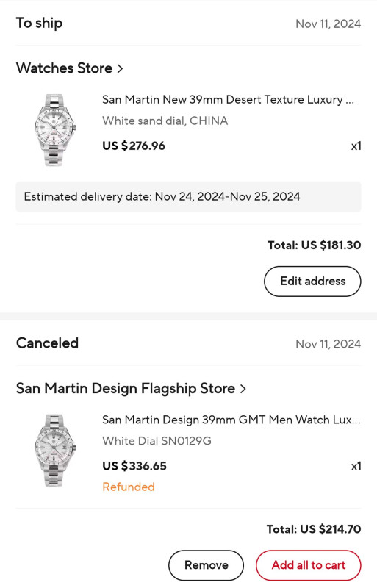Click the Total US $214.70 amount
The height and width of the screenshot is (588, 377).
pyautogui.click(x=314, y=529)
